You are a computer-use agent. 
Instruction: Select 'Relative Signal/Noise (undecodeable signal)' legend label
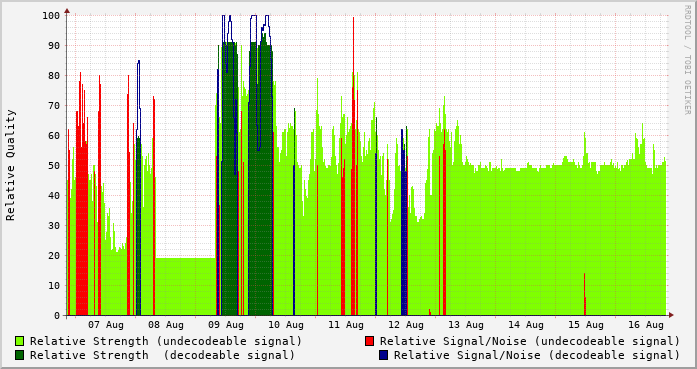click(x=530, y=341)
